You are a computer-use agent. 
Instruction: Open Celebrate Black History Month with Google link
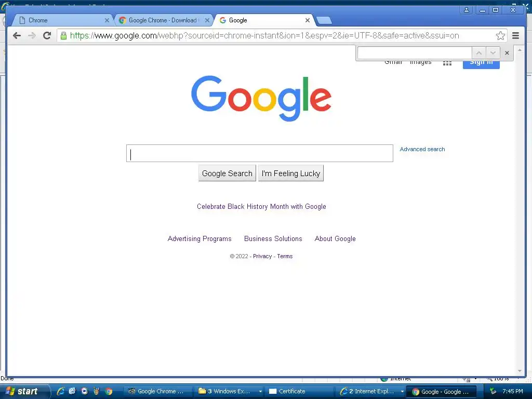[261, 207]
